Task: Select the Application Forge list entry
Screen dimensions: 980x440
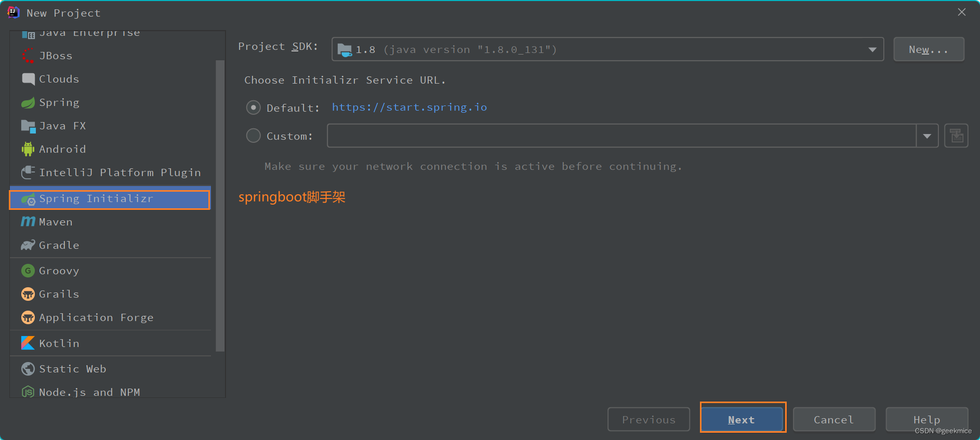Action: click(110, 317)
